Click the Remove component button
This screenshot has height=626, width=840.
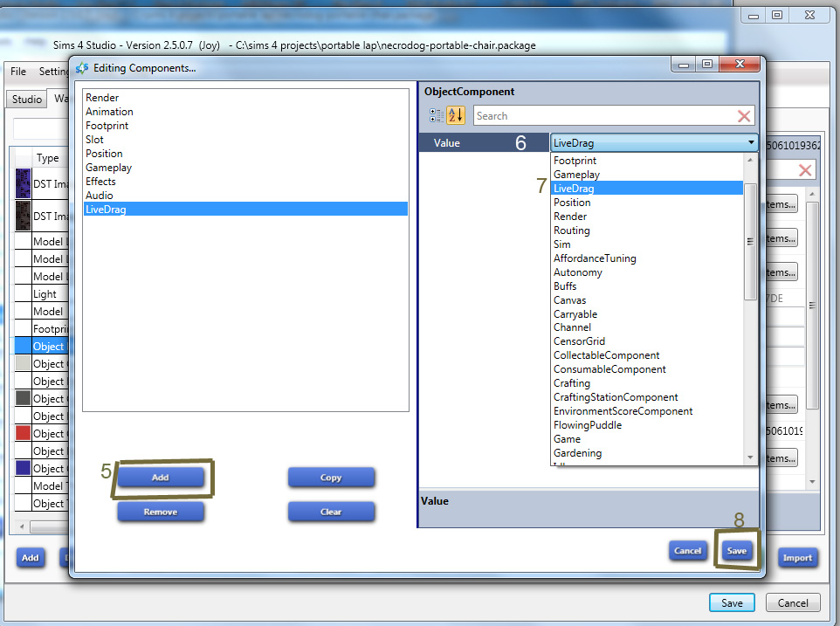160,512
